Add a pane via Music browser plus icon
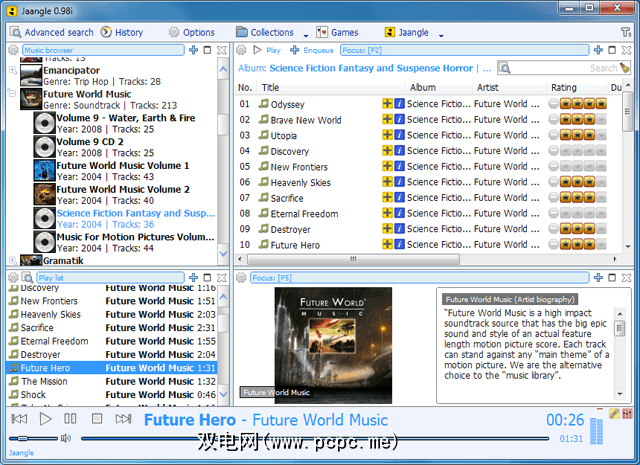Image resolution: width=640 pixels, height=465 pixels. 193,50
